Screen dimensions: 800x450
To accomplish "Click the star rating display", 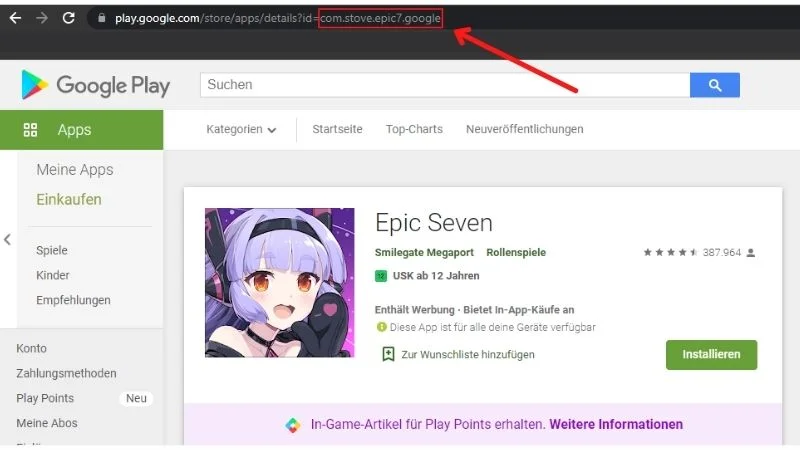I will pyautogui.click(x=670, y=252).
